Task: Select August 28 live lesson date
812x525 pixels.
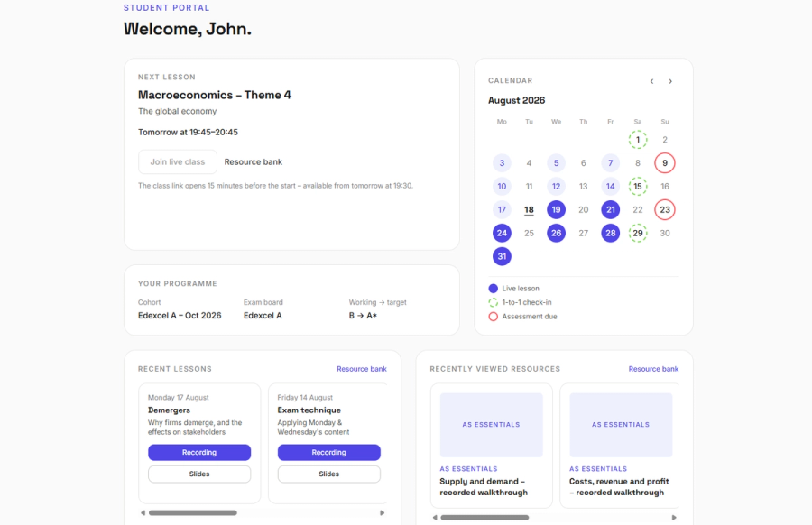Action: 611,233
